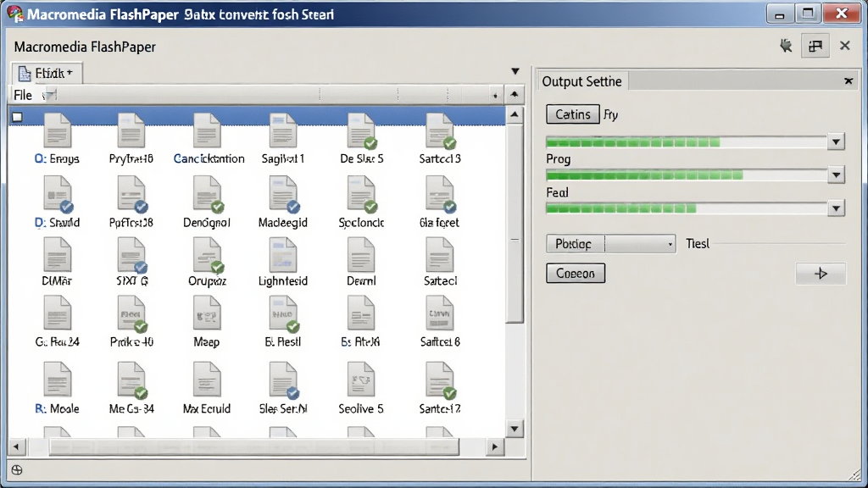Click the horizontal scrollbar left arrow
The height and width of the screenshot is (488, 868).
17,447
